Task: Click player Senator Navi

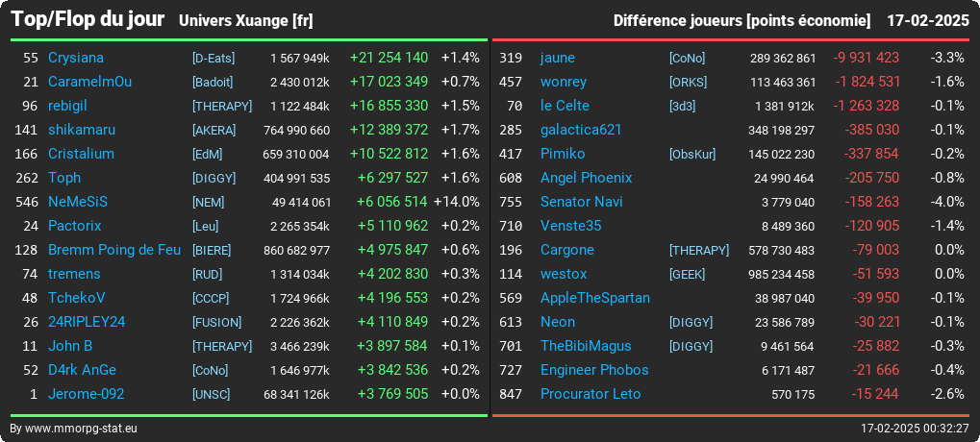Action: click(x=581, y=202)
